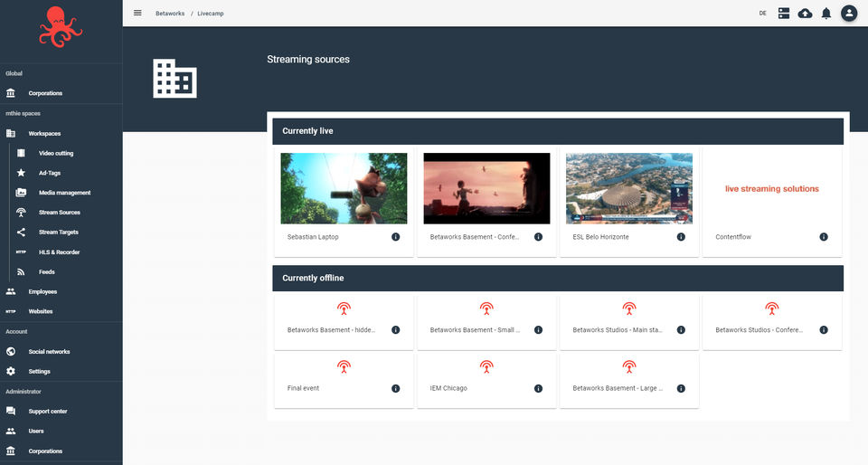Click the Feeds RSS icon
The height and width of the screenshot is (465, 868).
(21, 271)
